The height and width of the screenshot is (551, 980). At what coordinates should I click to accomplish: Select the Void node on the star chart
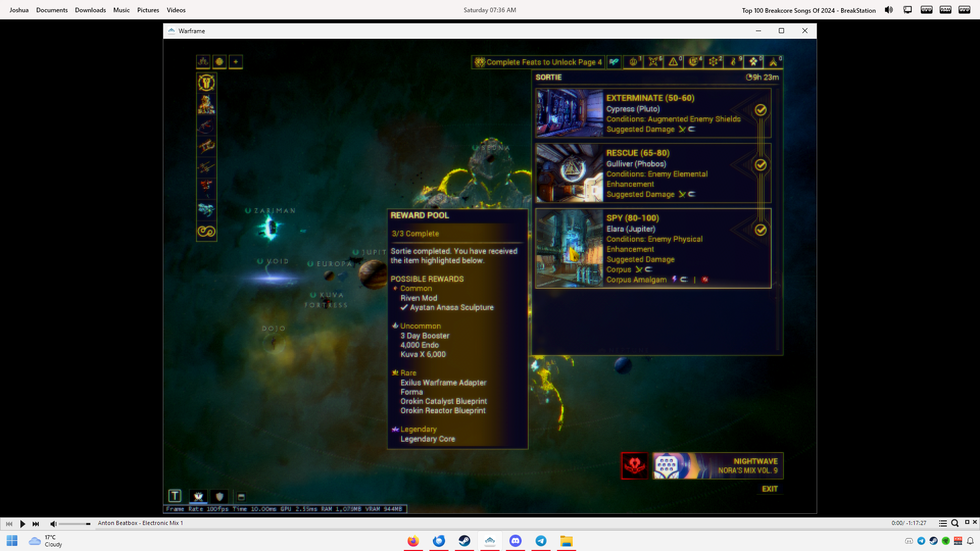(x=273, y=278)
